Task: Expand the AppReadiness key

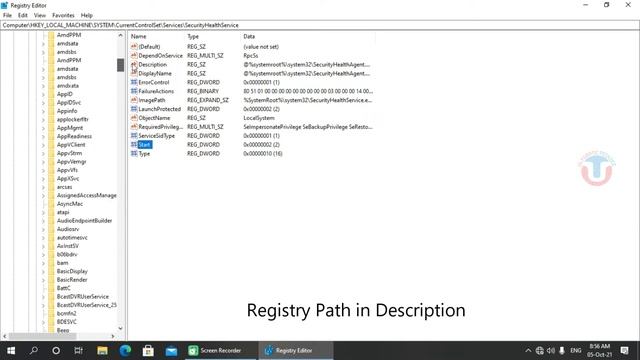Action: point(43,136)
